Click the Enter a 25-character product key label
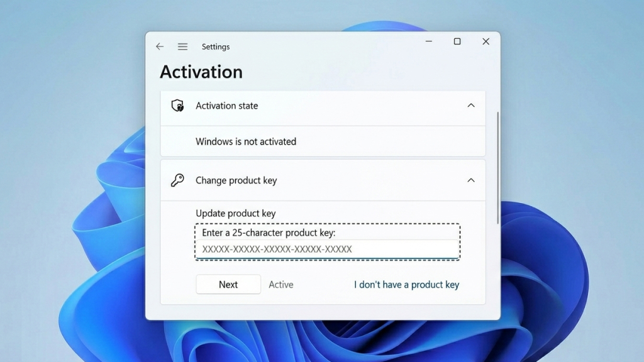Image resolution: width=644 pixels, height=362 pixels. tap(269, 233)
